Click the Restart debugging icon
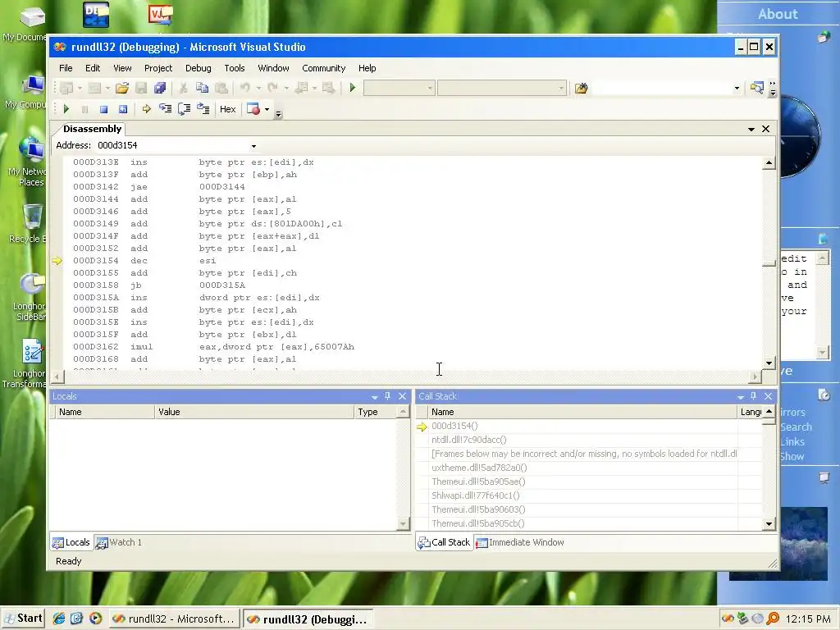The image size is (840, 630). tap(123, 109)
